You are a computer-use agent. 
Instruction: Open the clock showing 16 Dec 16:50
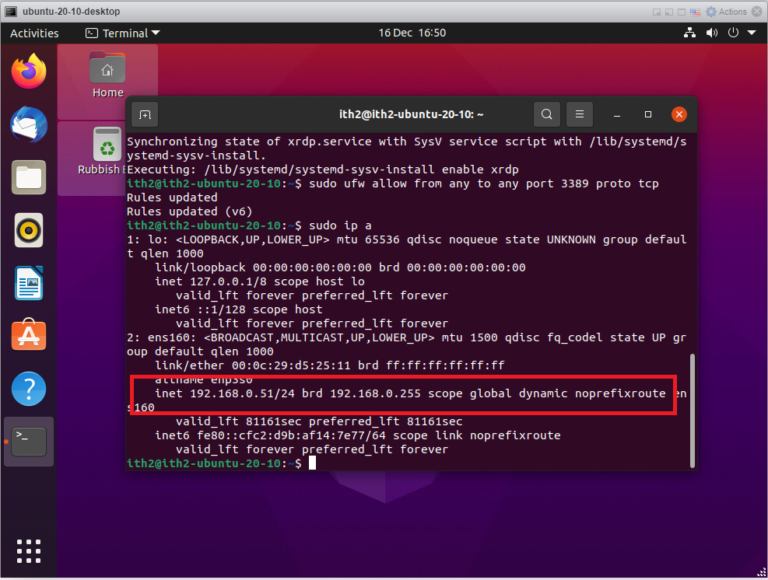pos(412,33)
